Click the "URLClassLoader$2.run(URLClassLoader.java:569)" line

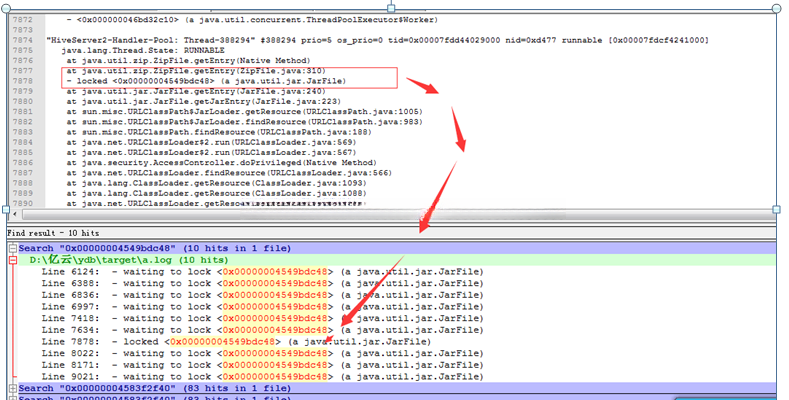(211, 142)
